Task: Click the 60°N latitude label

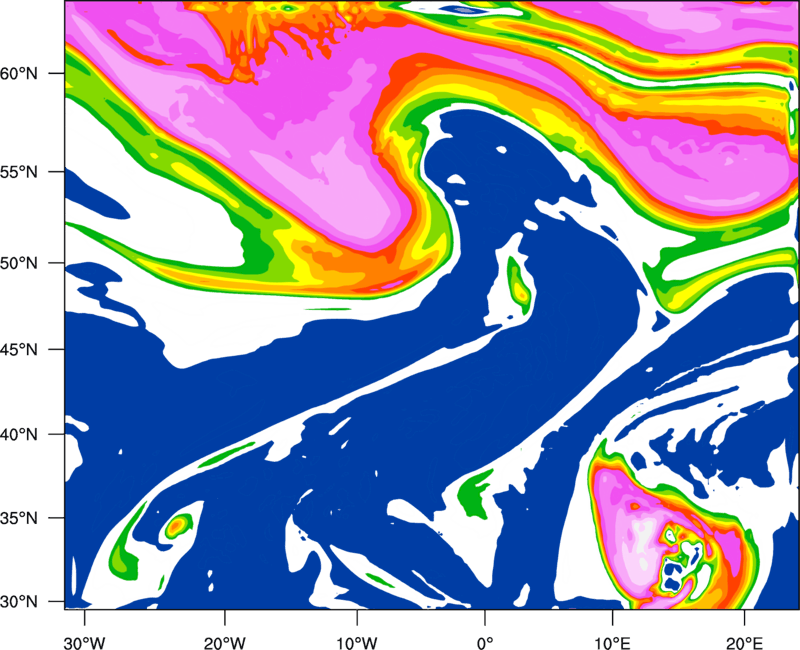Action: click(19, 74)
